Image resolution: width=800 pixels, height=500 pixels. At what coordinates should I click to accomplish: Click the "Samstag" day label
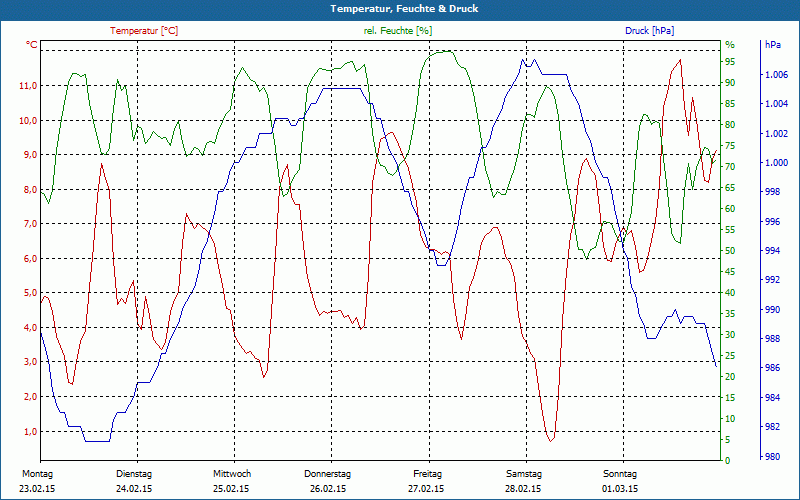point(524,474)
